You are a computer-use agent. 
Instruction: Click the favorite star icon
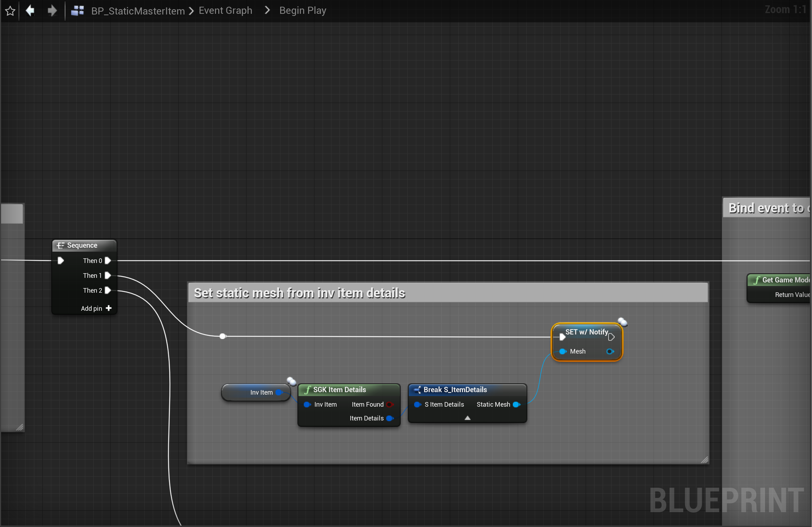point(10,11)
